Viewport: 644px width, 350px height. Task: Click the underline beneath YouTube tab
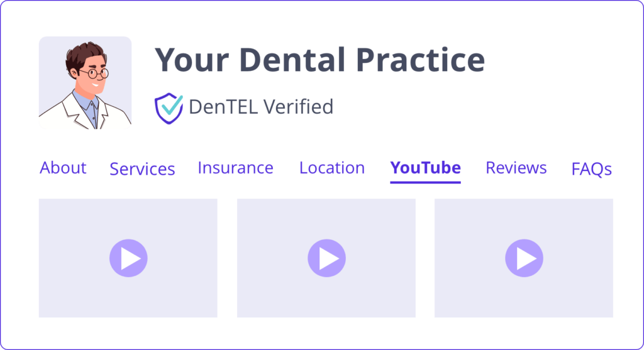pos(426,182)
